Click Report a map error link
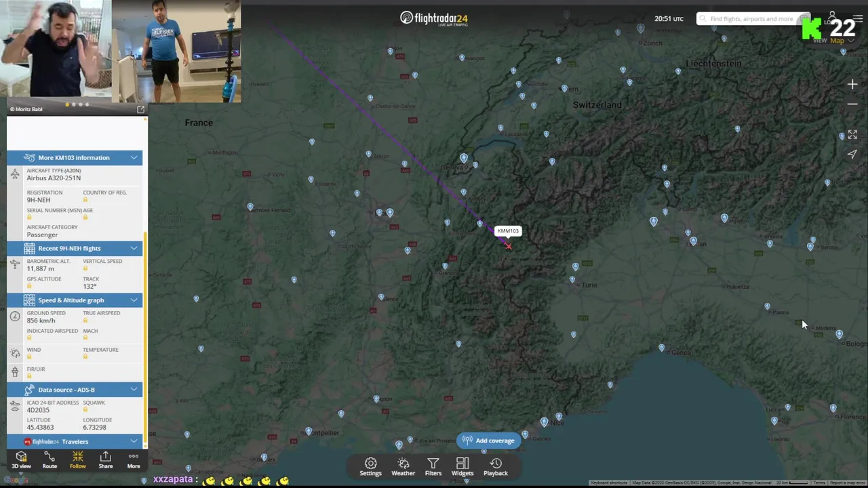The image size is (868, 488). pyautogui.click(x=848, y=483)
